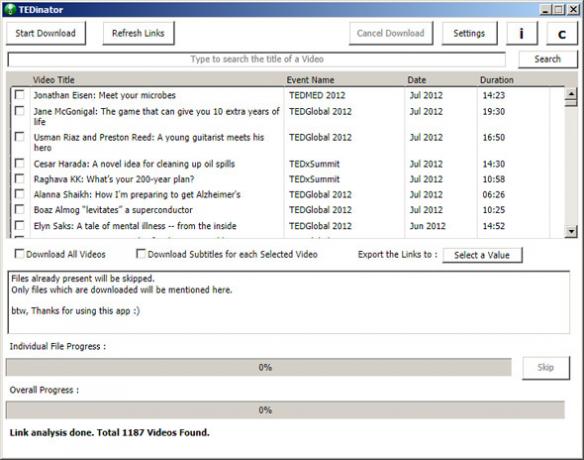Sort by the Duration column header
Screen dimensions: 584x460
pos(496,80)
